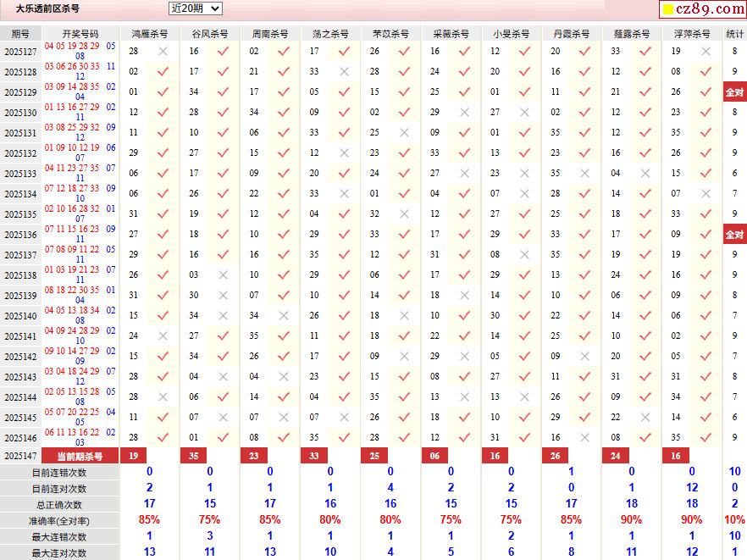Select the 2025146 period row label

[20, 438]
